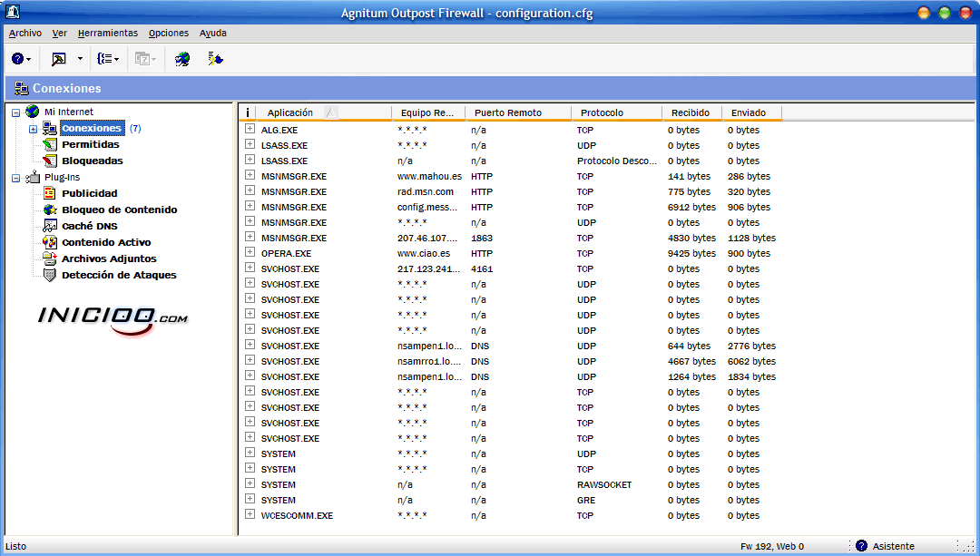Select the Contenido Activo tree item

(x=105, y=242)
